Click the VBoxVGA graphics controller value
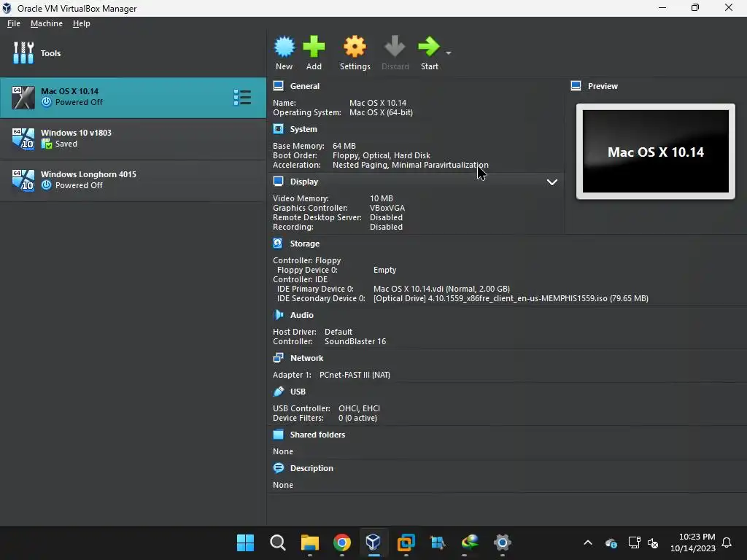 [x=387, y=208]
